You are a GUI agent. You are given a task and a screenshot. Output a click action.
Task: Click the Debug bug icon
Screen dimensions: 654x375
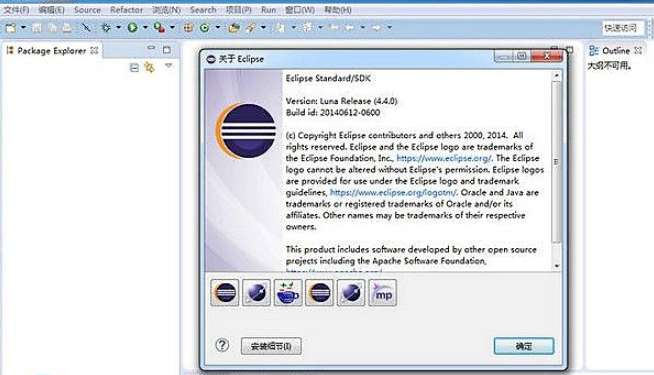tap(106, 28)
